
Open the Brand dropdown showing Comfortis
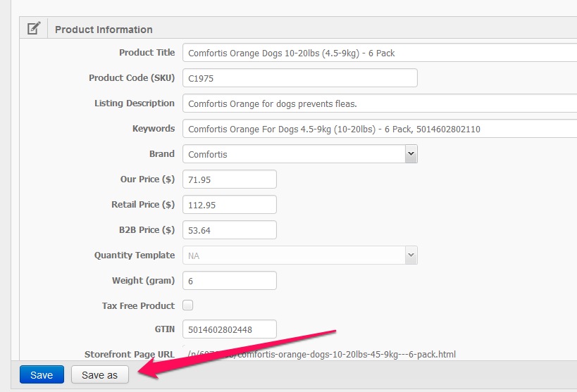[300, 154]
